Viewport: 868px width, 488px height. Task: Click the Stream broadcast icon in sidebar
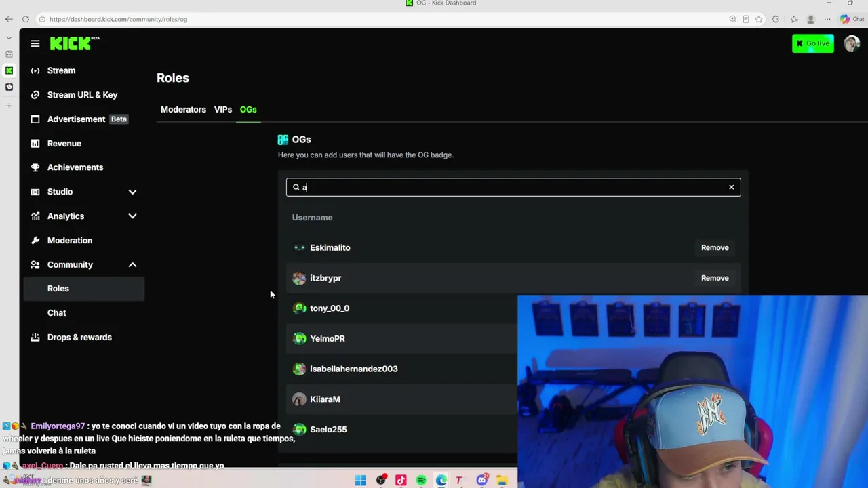(35, 70)
